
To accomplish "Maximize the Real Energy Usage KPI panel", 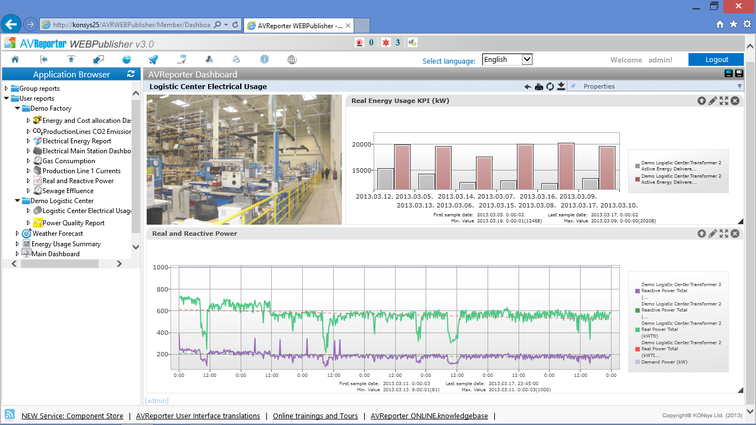I will coord(724,100).
